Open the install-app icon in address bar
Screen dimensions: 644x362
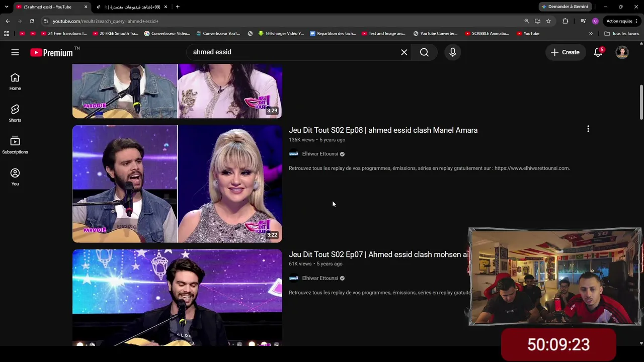[x=537, y=21]
